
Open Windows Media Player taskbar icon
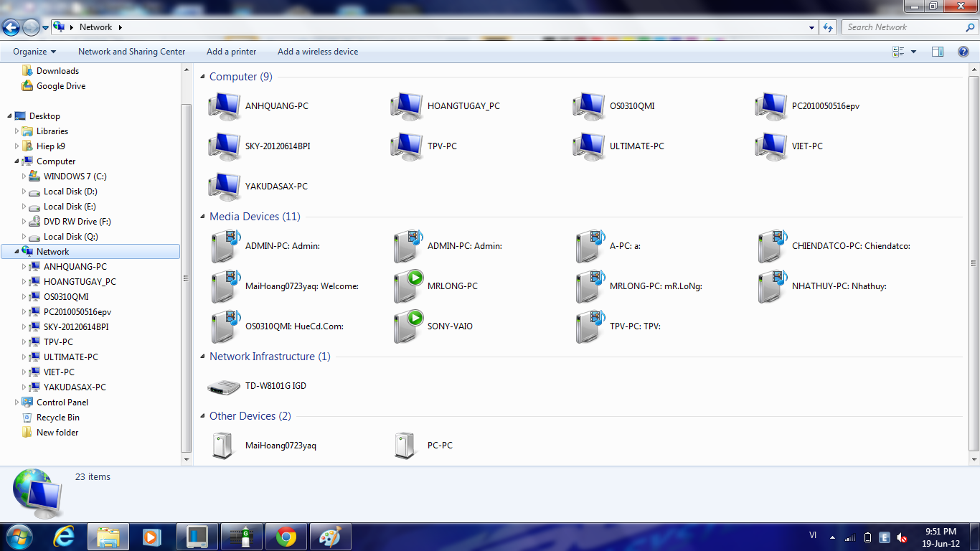click(151, 537)
